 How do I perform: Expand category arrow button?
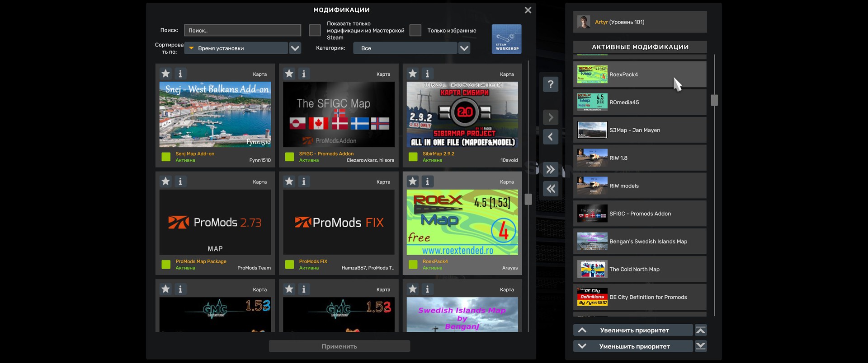[x=464, y=48]
